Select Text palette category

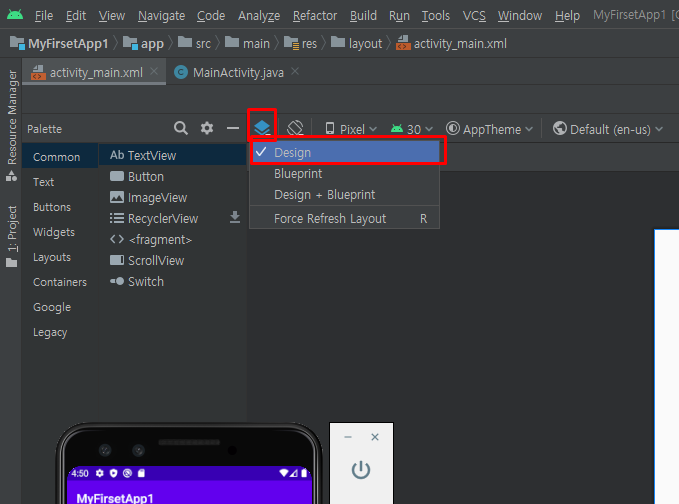pos(60,182)
